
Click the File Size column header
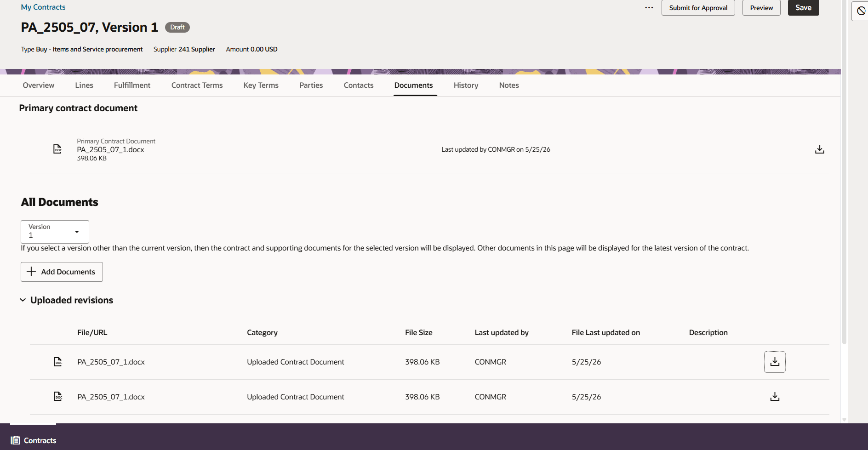click(x=418, y=333)
